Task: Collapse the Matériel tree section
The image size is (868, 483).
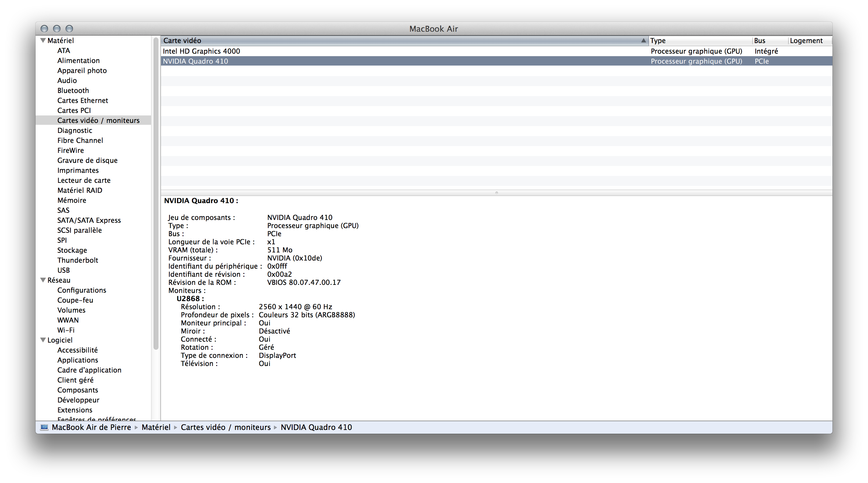Action: tap(43, 41)
